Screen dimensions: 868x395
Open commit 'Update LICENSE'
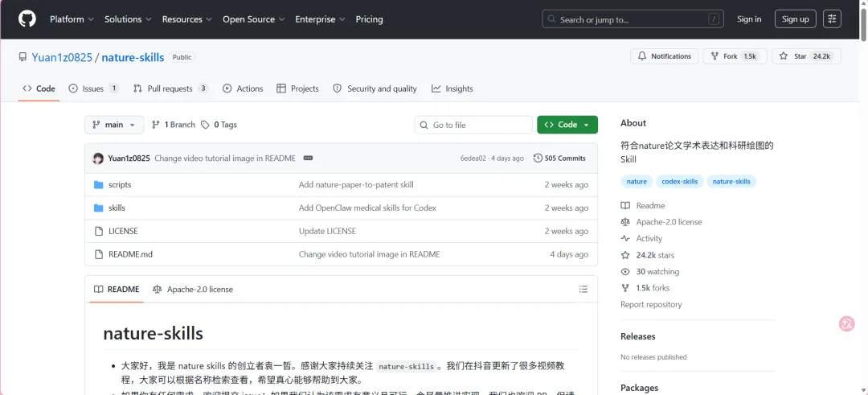click(327, 231)
